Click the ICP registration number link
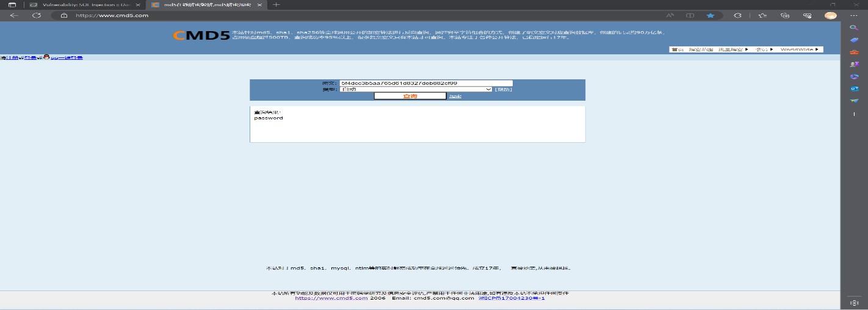The image size is (868, 310). click(x=512, y=298)
